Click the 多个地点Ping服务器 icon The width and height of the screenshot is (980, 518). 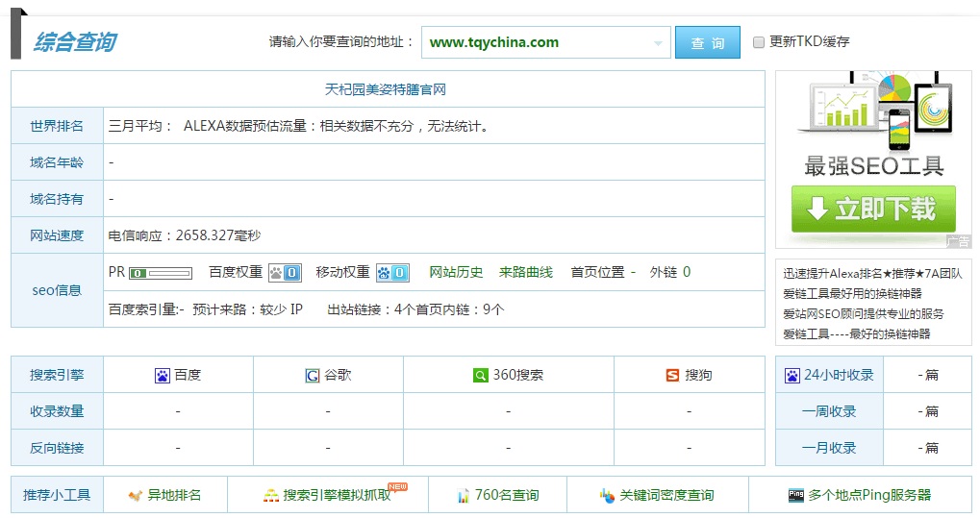pos(795,496)
